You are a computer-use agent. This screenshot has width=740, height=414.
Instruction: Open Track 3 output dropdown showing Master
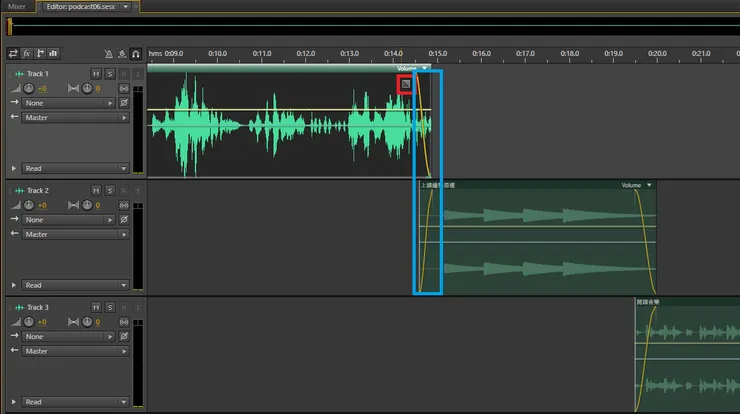pos(76,351)
